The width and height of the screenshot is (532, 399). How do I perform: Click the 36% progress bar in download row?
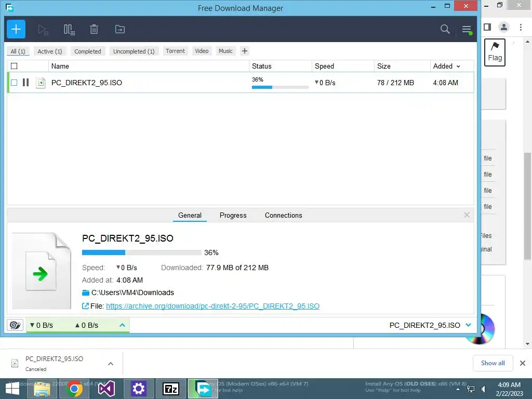[x=280, y=87]
